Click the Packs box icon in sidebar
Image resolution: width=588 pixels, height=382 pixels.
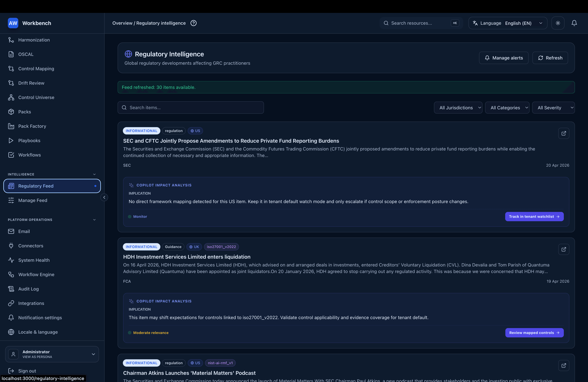[11, 112]
